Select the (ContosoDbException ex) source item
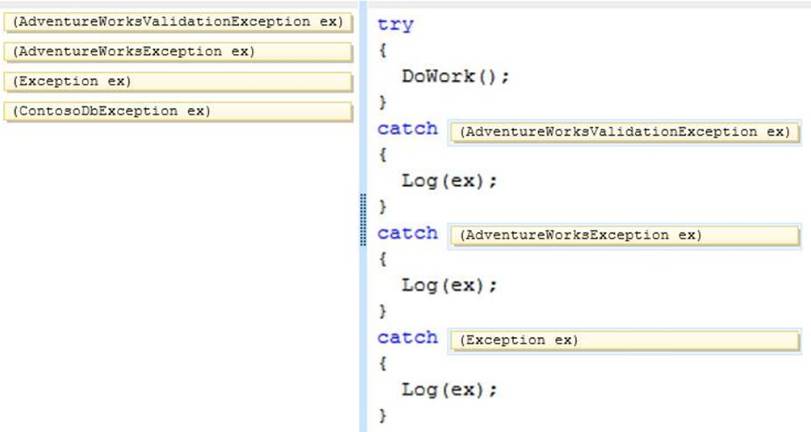This screenshot has height=432, width=811. tap(178, 111)
